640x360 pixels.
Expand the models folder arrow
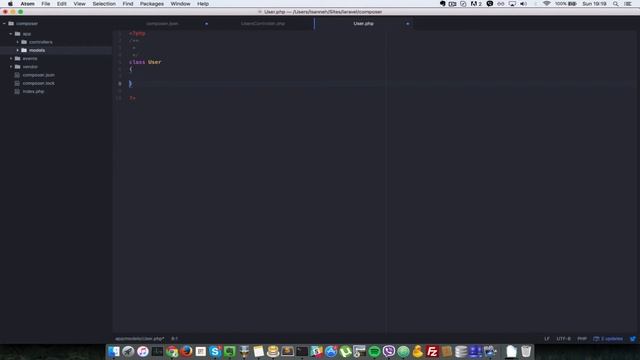(18, 50)
